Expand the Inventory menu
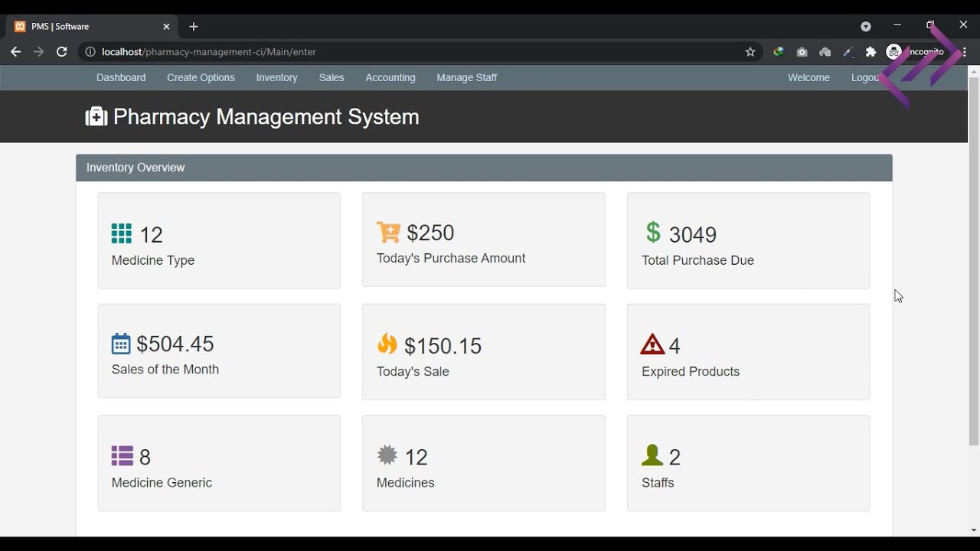The width and height of the screenshot is (980, 551). [x=276, y=77]
